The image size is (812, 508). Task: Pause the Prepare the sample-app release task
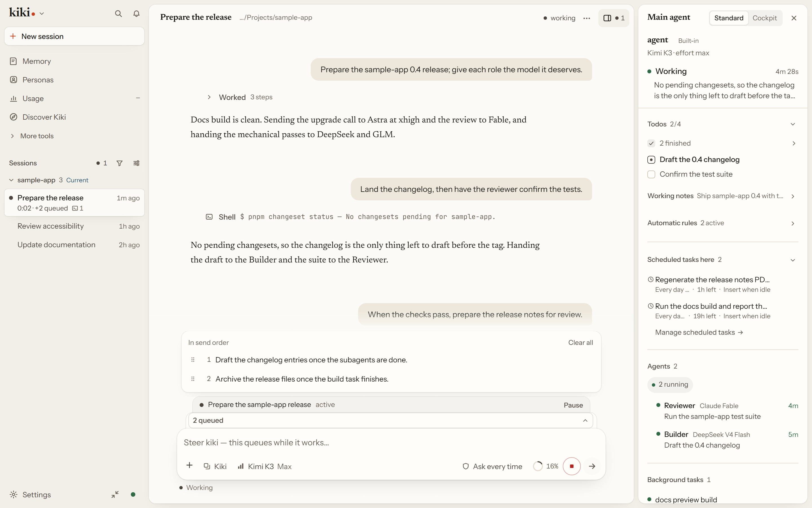(x=573, y=405)
